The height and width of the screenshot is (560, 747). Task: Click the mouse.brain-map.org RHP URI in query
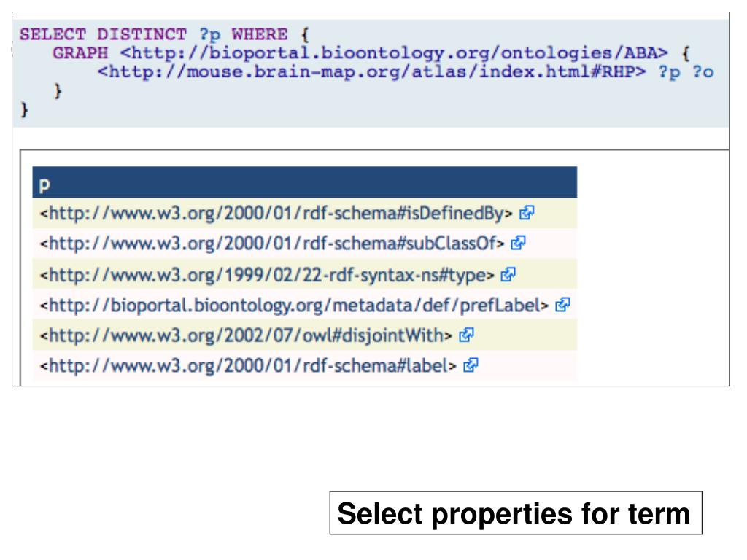click(x=371, y=72)
